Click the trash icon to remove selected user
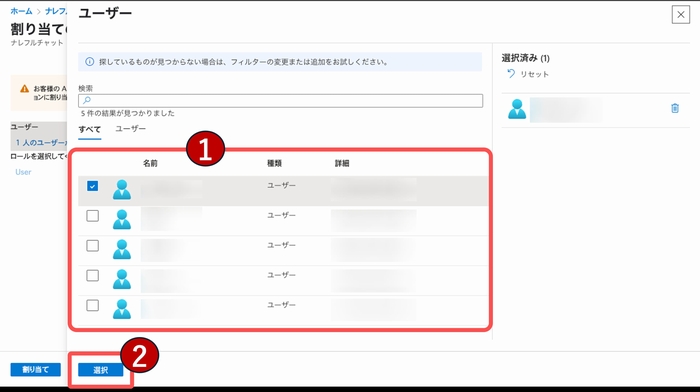700x392 pixels. [675, 108]
